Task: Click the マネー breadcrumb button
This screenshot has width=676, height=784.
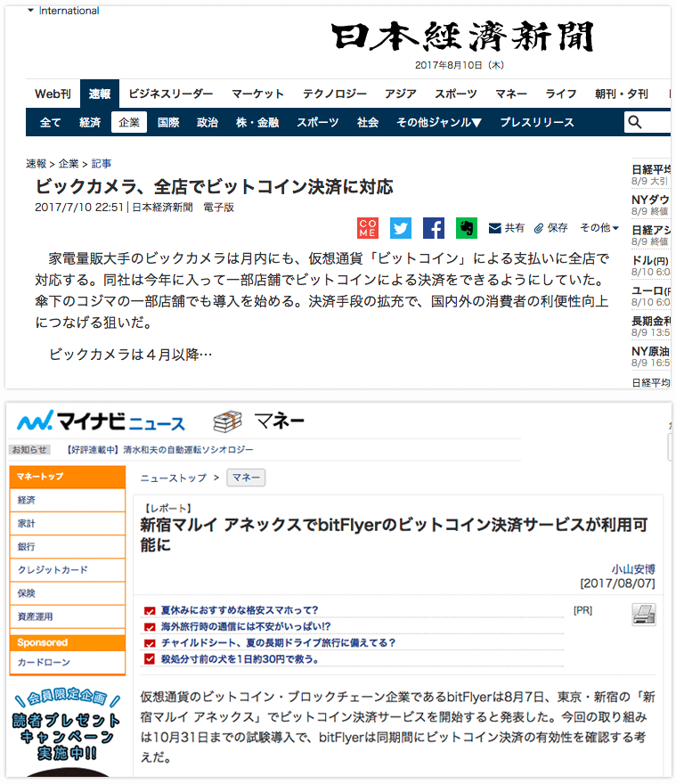Action: point(247,478)
